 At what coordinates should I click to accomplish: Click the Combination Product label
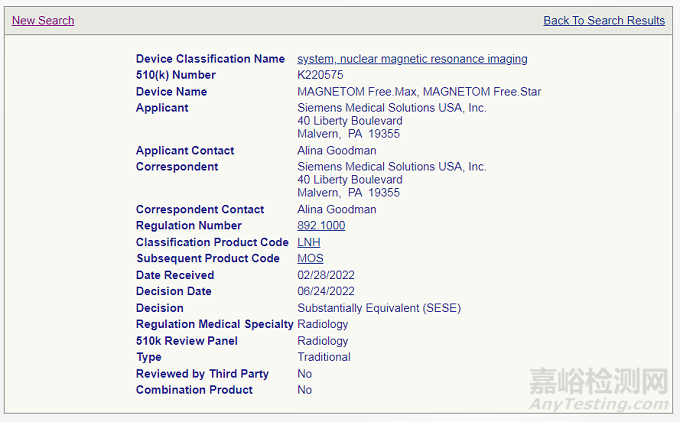(194, 390)
